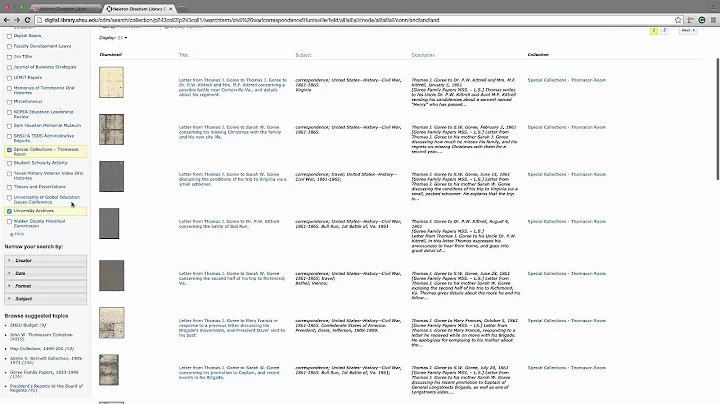Image resolution: width=720 pixels, height=404 pixels.
Task: Select the active Newton Gresham Library tab
Action: pyautogui.click(x=137, y=9)
